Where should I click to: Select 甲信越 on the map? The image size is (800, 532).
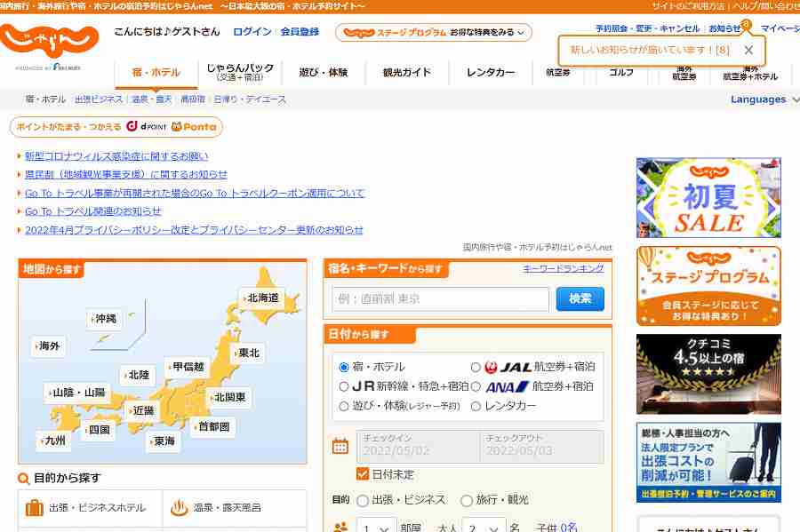188,367
